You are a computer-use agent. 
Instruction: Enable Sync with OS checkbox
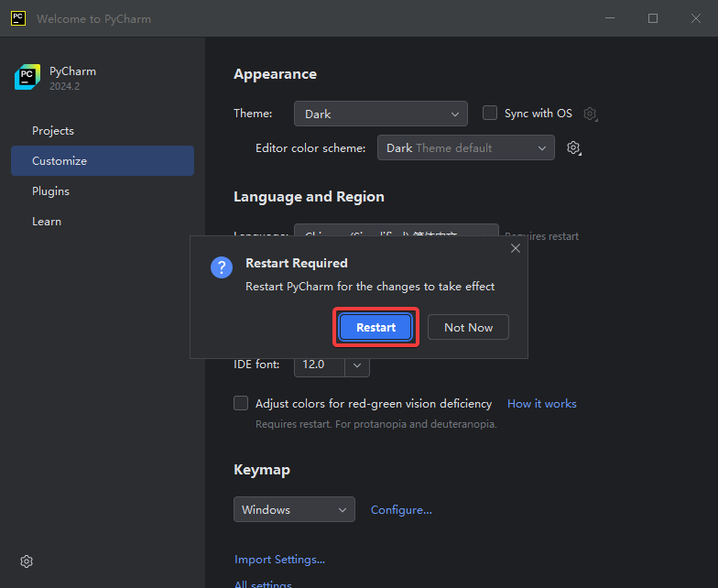pyautogui.click(x=490, y=113)
